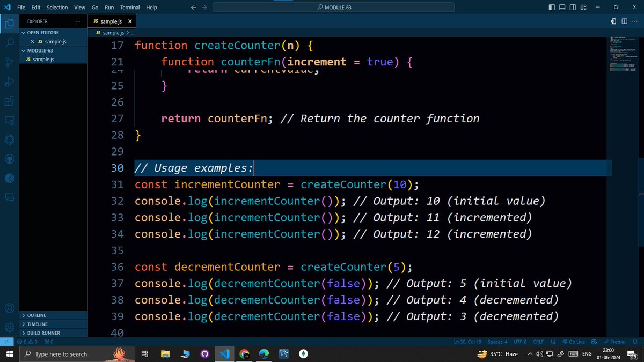644x362 pixels.
Task: Open the Search view in the activity bar
Action: click(9, 43)
